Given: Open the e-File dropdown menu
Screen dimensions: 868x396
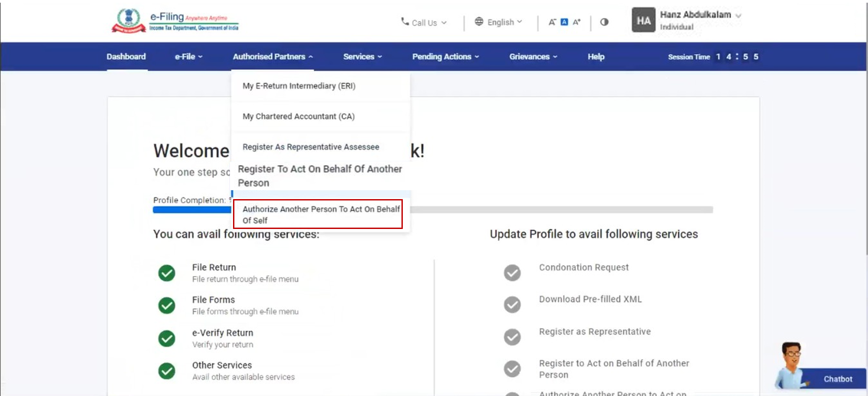Looking at the screenshot, I should tap(188, 57).
